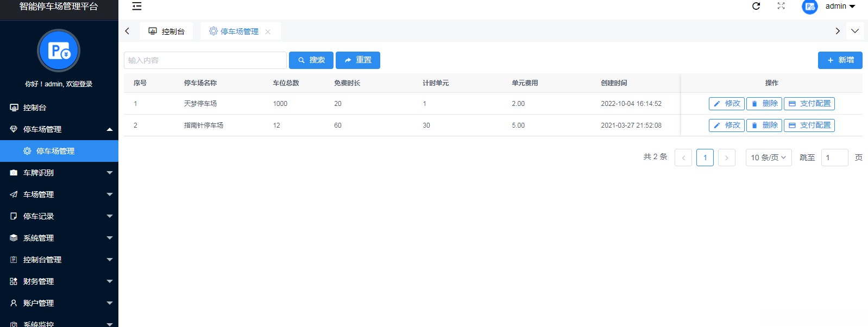
Task: Toggle fullscreen with the expand icon
Action: click(x=781, y=6)
